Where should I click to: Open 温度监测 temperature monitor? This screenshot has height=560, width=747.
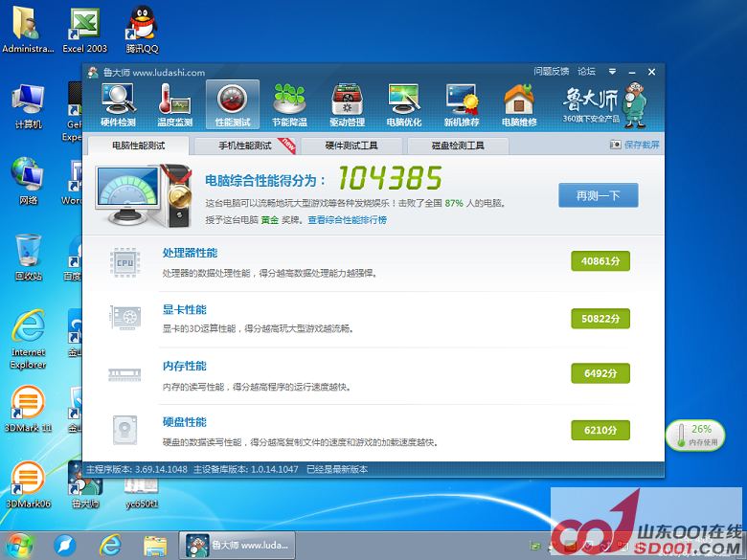(175, 104)
